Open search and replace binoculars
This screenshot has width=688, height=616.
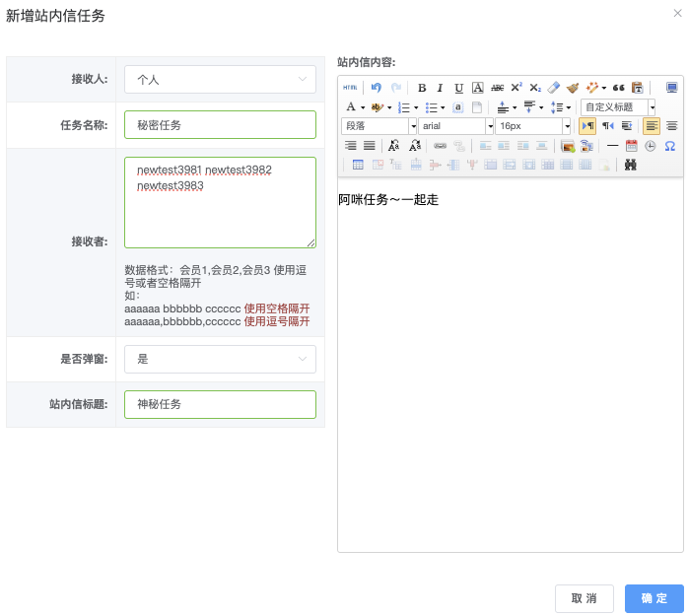631,165
